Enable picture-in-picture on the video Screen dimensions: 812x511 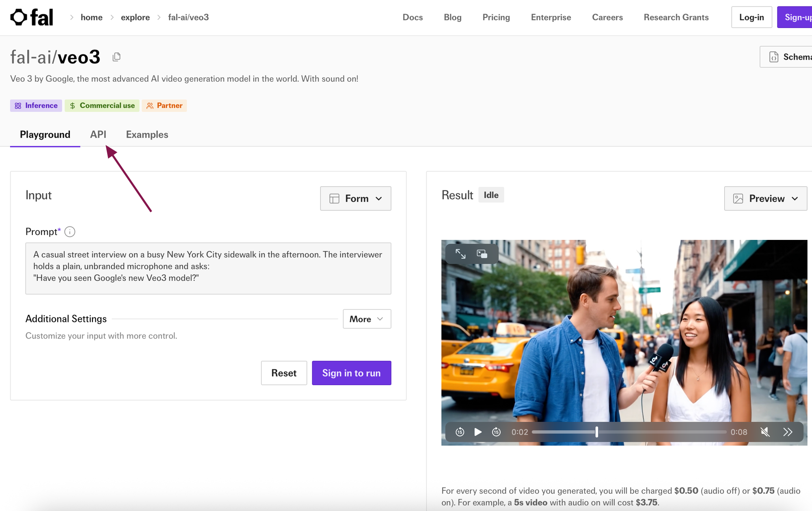tap(482, 254)
